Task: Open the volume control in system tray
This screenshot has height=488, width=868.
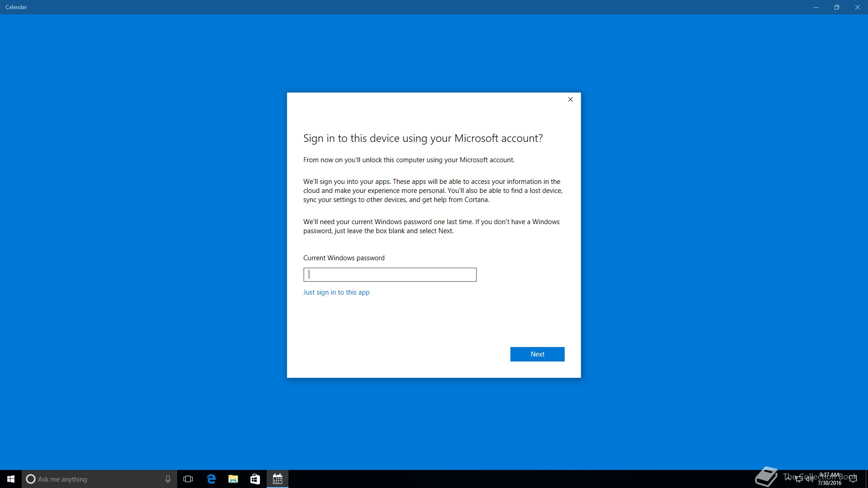Action: [809, 479]
